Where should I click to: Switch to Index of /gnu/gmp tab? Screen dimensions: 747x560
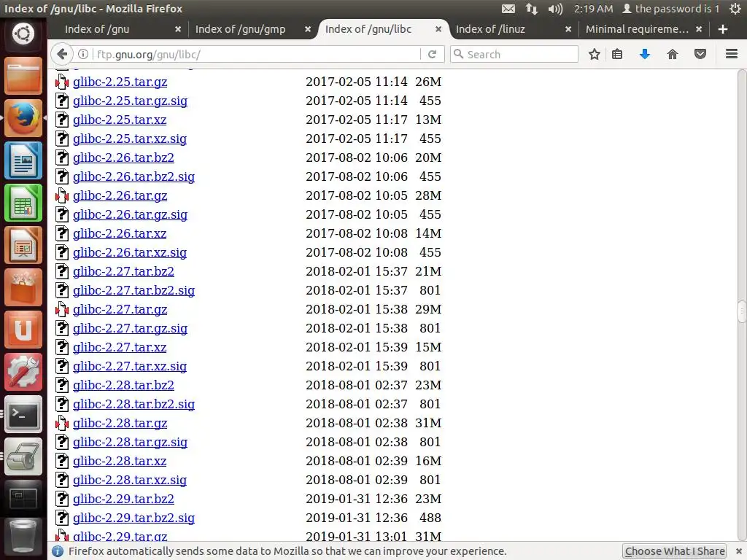[241, 29]
